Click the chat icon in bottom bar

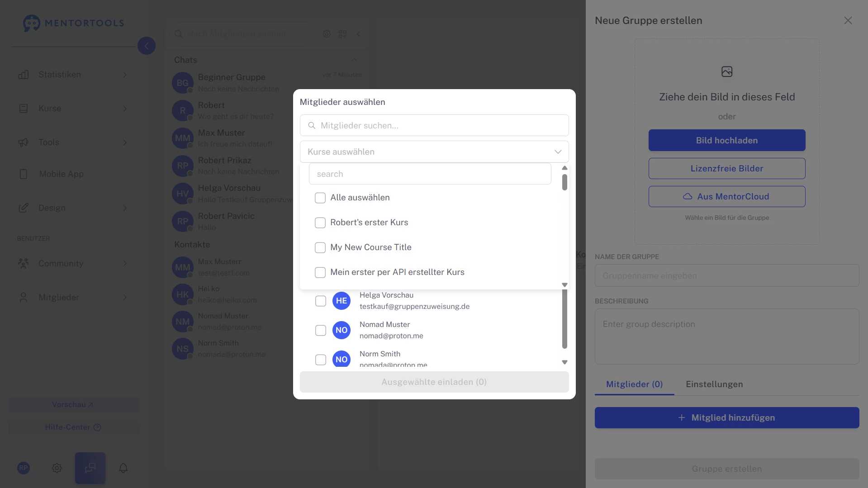click(90, 468)
